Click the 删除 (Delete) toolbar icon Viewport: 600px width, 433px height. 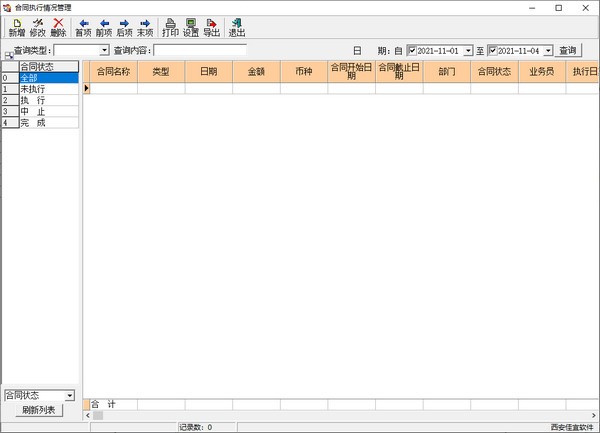click(x=58, y=27)
